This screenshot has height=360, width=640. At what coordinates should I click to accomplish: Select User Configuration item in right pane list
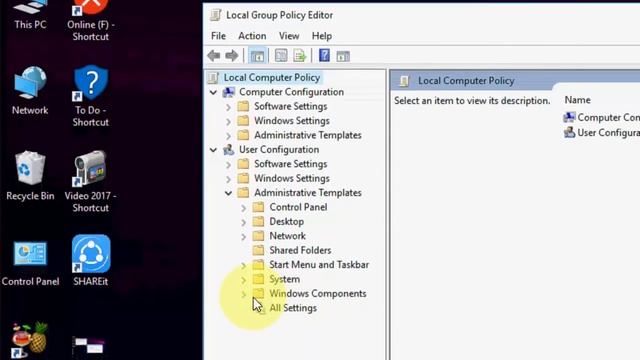click(x=601, y=133)
